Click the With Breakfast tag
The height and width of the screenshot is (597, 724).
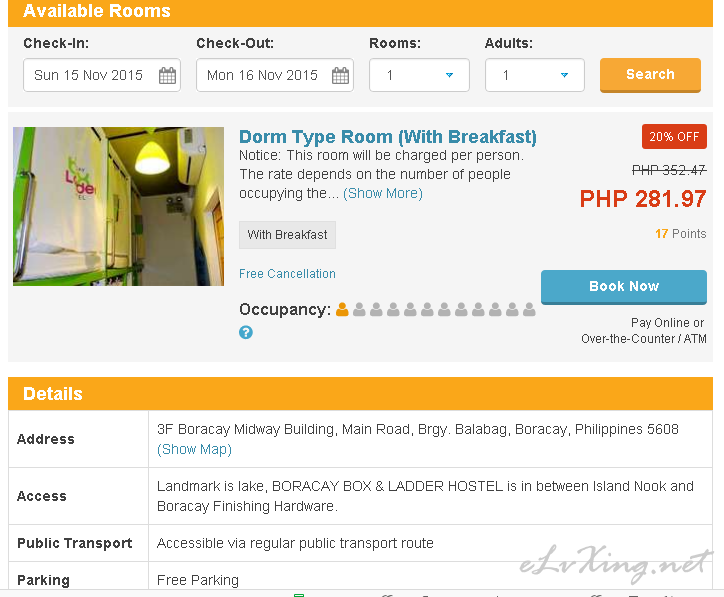(x=287, y=235)
